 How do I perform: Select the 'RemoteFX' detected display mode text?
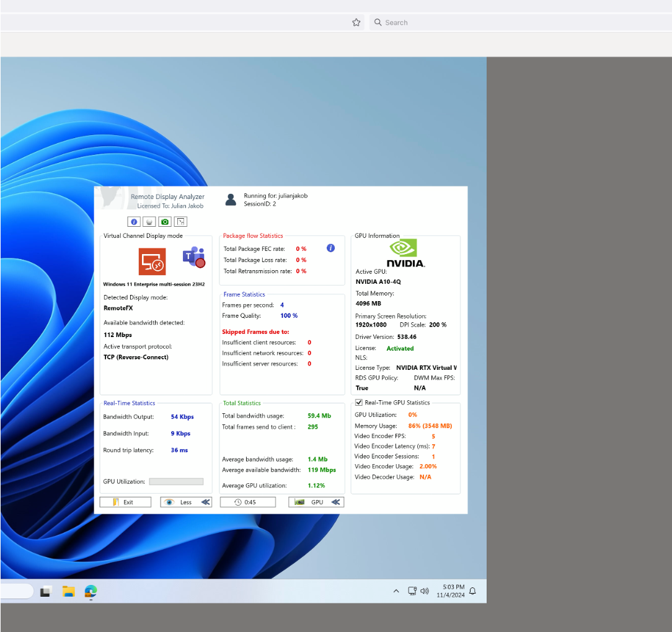tap(118, 308)
